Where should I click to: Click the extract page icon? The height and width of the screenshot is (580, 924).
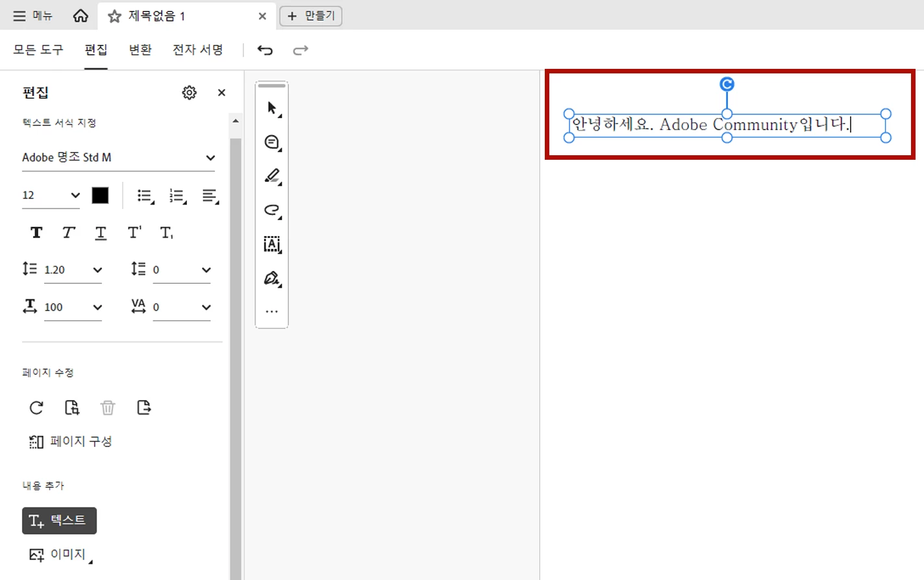tap(72, 408)
